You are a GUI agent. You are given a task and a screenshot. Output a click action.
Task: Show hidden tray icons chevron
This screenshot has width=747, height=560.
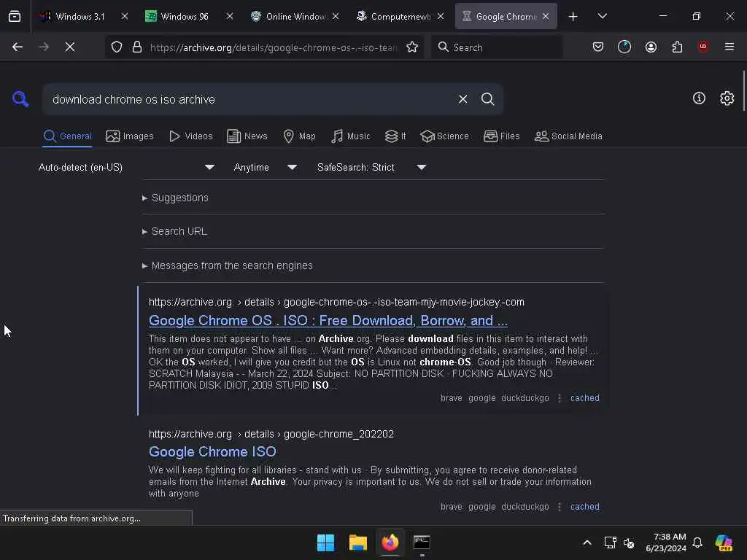587,542
